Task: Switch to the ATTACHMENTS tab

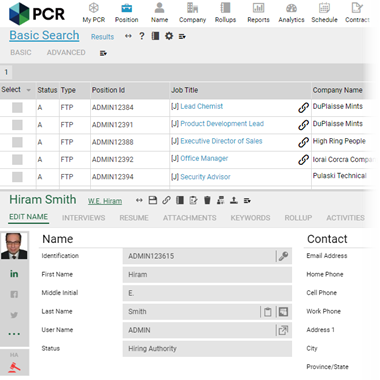Action: pos(189,218)
